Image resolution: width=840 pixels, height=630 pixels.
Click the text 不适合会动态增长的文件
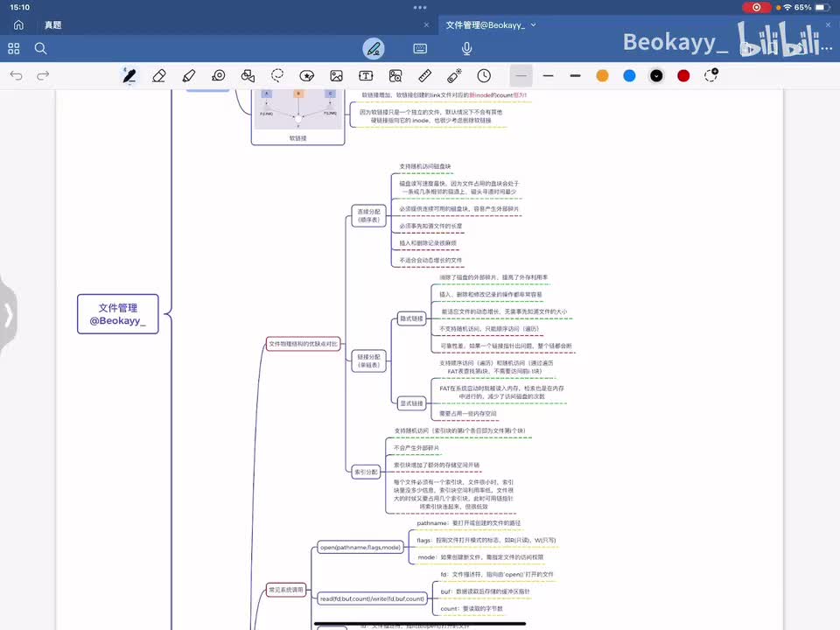click(430, 261)
